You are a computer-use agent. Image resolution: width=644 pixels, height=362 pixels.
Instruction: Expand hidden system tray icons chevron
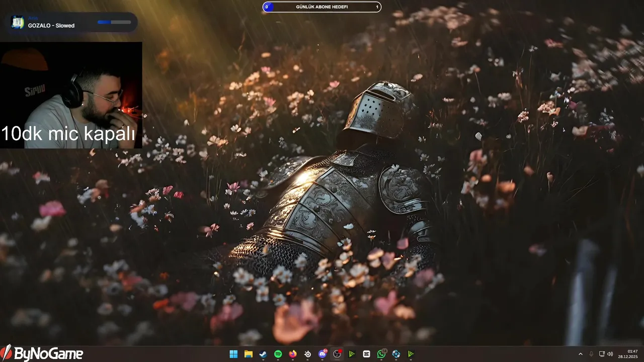coord(580,354)
